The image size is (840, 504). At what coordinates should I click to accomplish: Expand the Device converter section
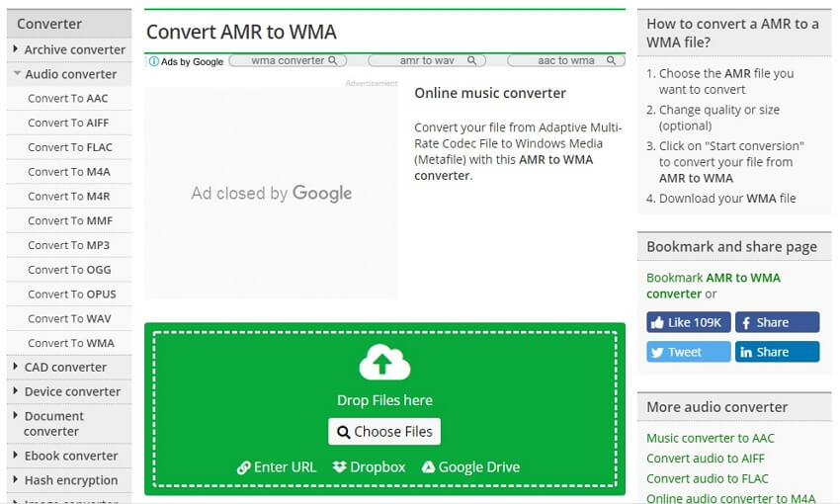68,392
